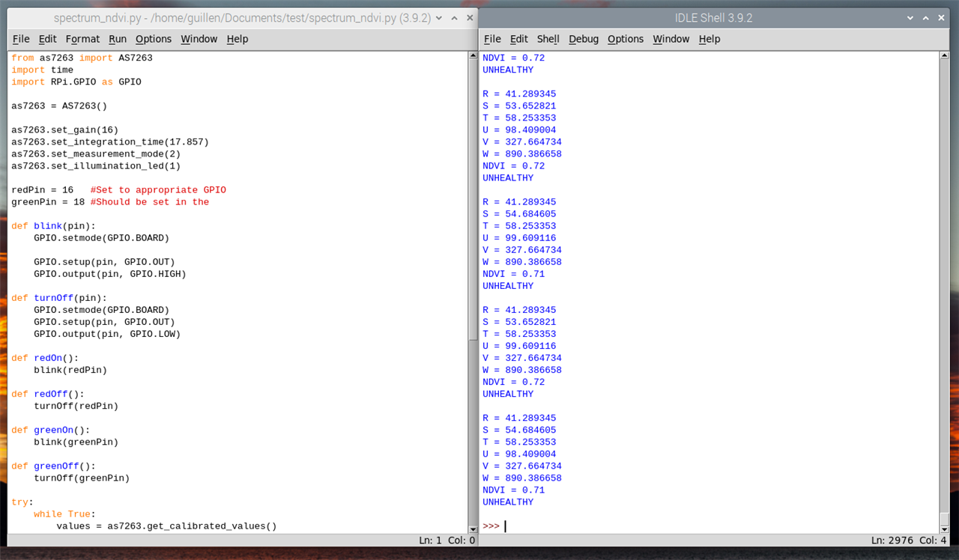Viewport: 959px width, 560px height.
Task: Click the 'set_illumination_led(1)' line
Action: pos(96,165)
